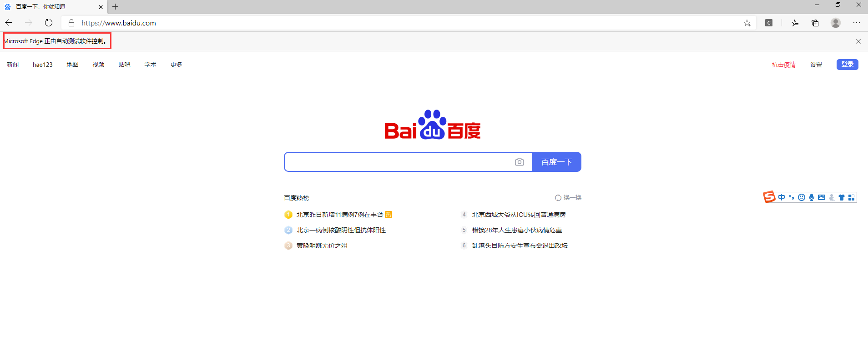This screenshot has width=868, height=341.
Task: Open hot item 乱港头目陈方安生宣布会退出政坛
Action: pos(520,246)
